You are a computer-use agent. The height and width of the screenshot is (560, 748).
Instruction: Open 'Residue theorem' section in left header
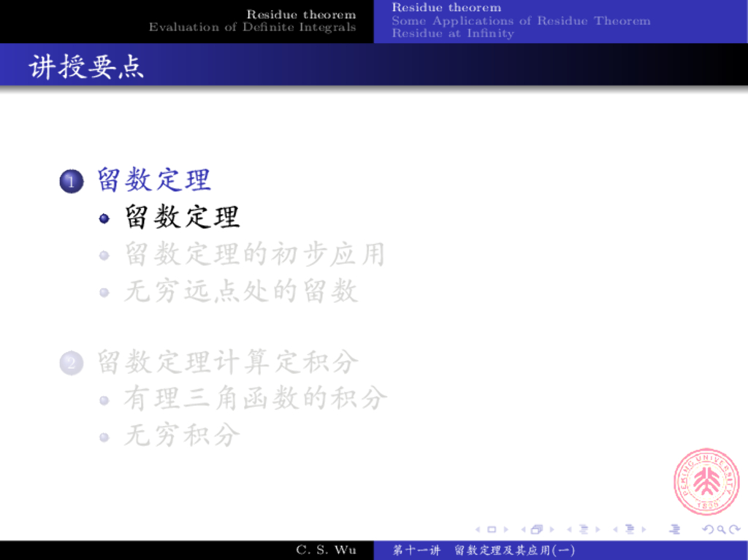point(301,14)
